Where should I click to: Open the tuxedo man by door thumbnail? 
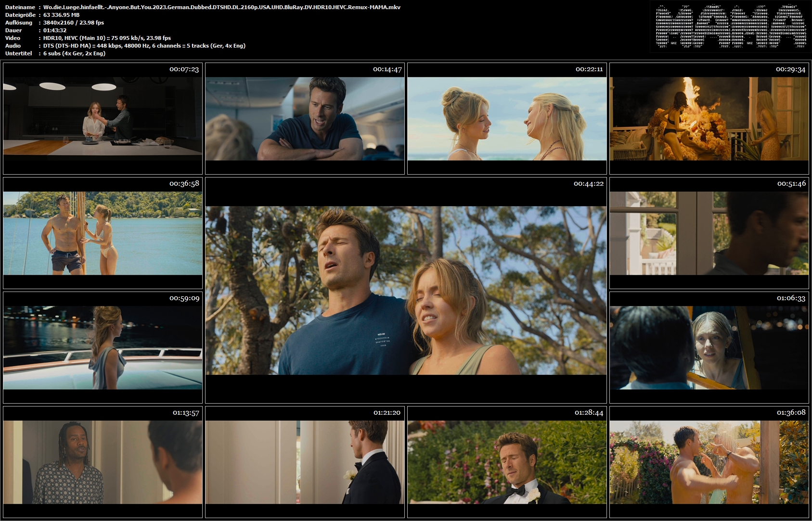[305, 462]
